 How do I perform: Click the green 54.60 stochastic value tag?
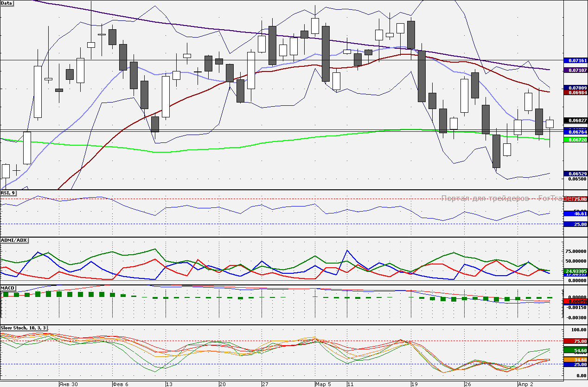[x=574, y=350]
